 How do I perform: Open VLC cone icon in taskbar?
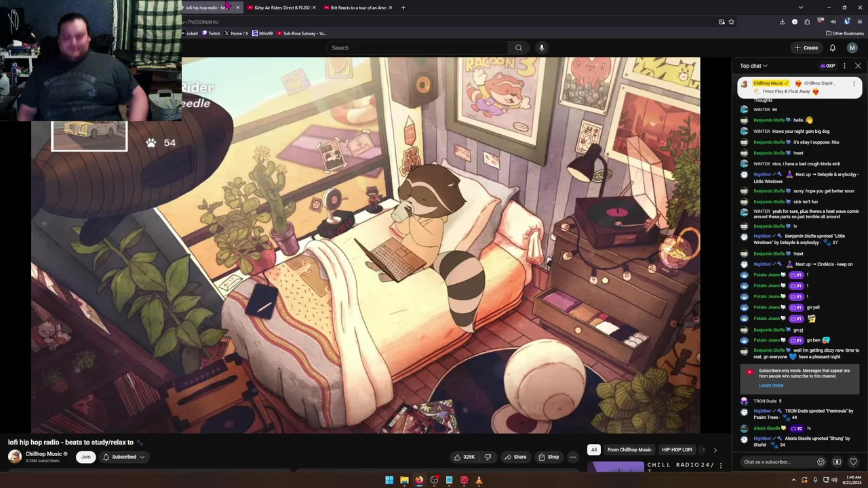(479, 480)
